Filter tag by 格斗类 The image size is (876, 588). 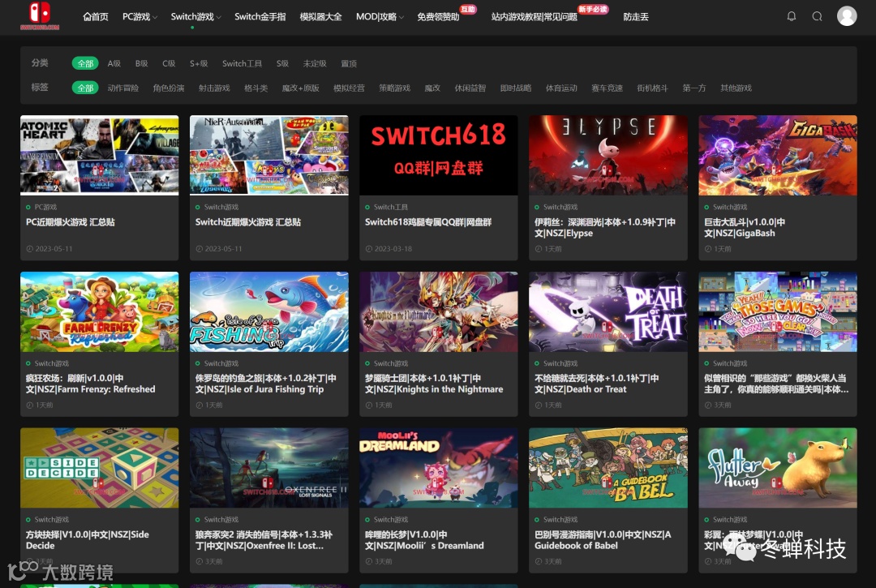[x=255, y=88]
